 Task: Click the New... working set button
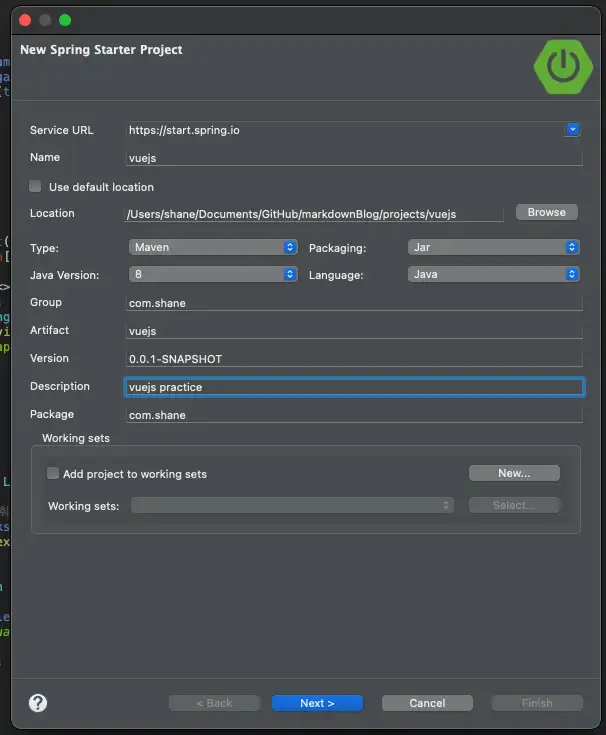coord(514,473)
